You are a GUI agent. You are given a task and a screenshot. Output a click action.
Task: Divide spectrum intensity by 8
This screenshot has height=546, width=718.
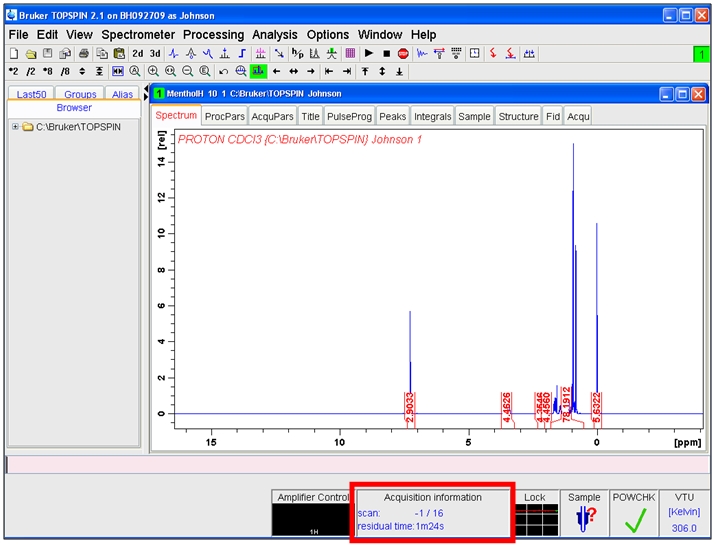65,71
